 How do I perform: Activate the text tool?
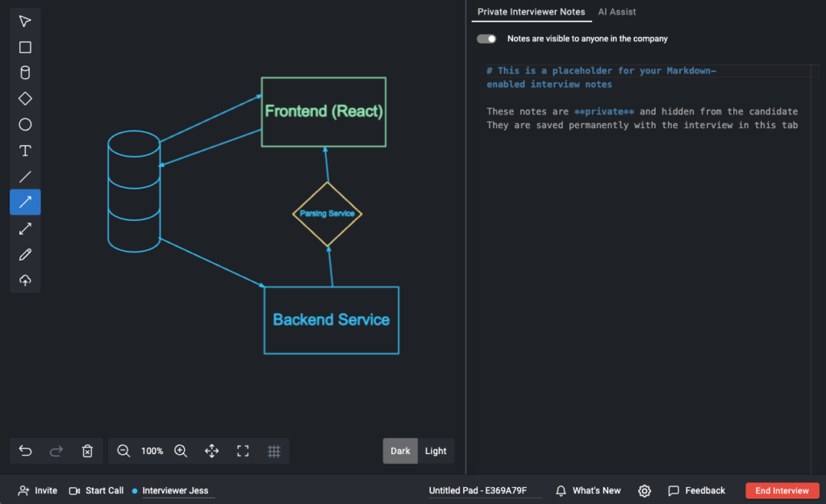(25, 151)
